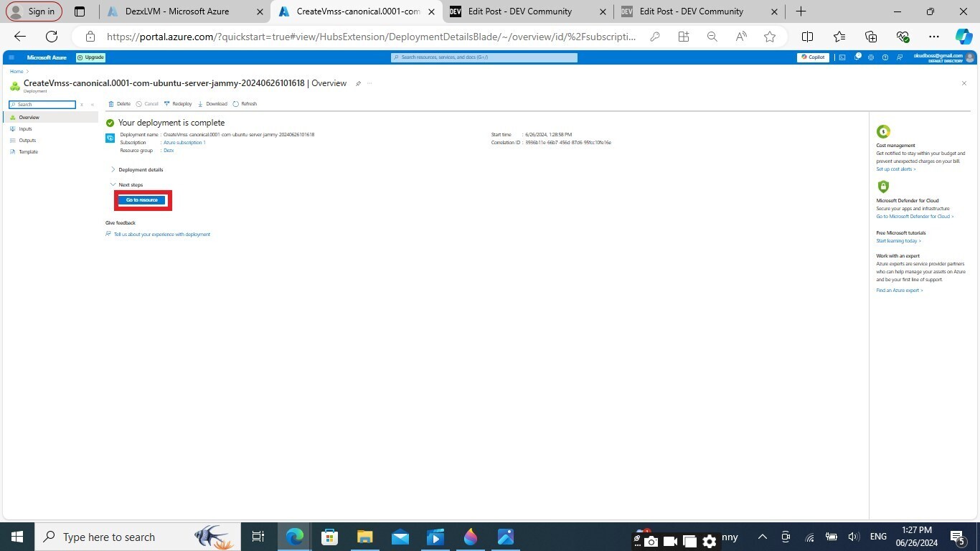Image resolution: width=980 pixels, height=551 pixels.
Task: Open the Azure portal hamburger menu
Action: [x=11, y=57]
